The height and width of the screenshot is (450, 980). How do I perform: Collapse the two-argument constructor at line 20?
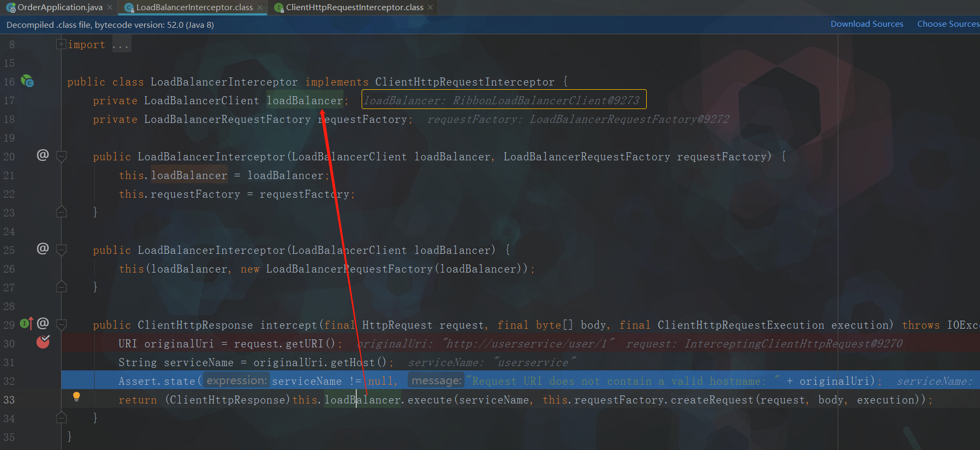(x=62, y=157)
